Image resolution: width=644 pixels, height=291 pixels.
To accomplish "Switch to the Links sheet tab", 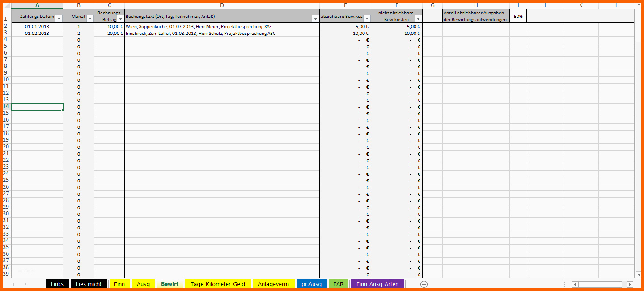I will click(x=57, y=284).
